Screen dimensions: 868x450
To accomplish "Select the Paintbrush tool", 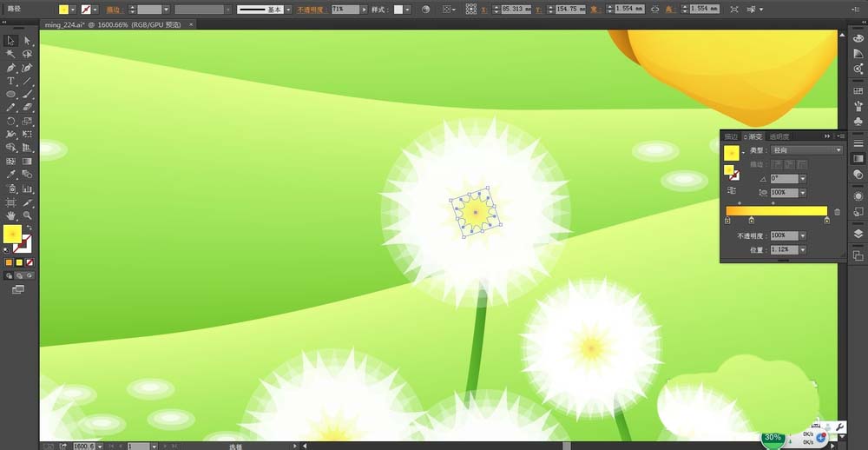I will (27, 94).
